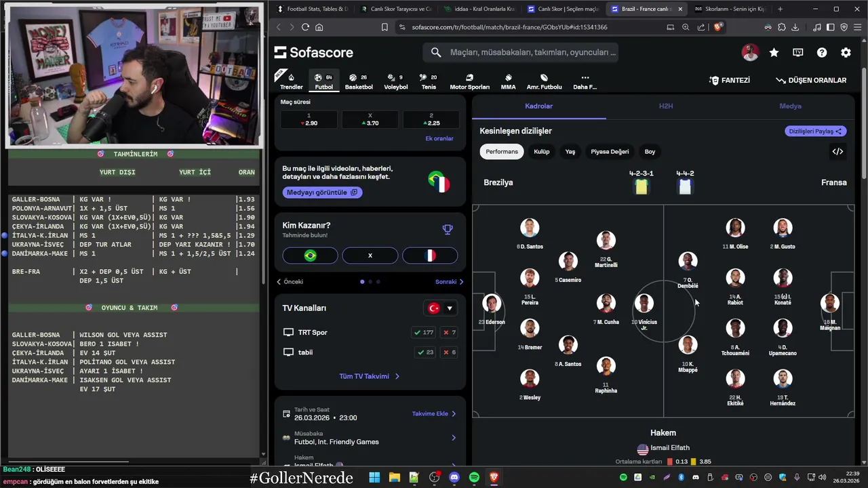Expand Tüm TV Takvimi
This screenshot has width=868, height=488.
click(370, 376)
